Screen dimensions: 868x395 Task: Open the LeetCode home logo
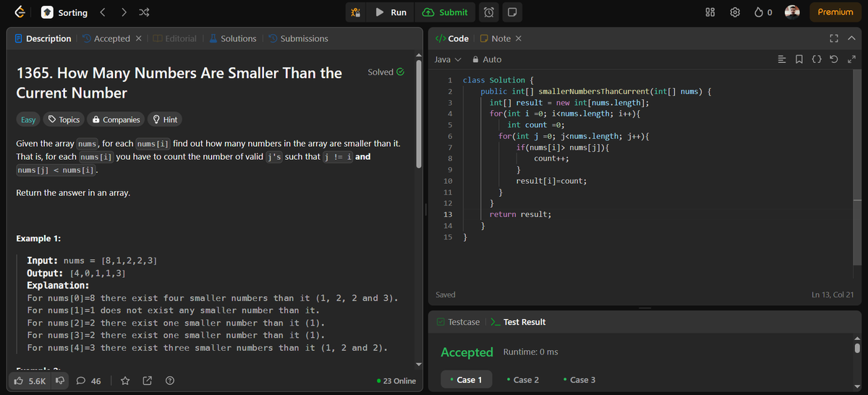[21, 12]
